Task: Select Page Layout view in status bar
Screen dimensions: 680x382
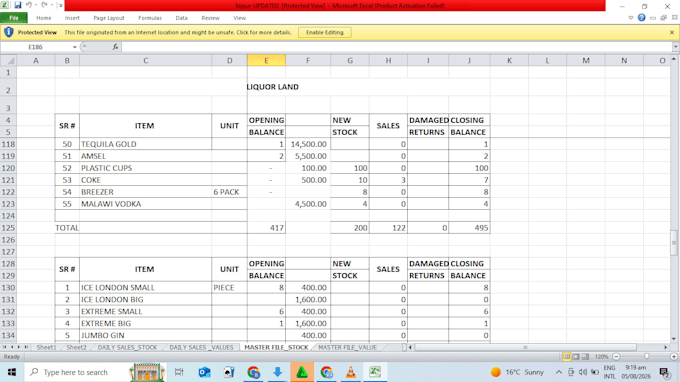Action: pos(576,356)
